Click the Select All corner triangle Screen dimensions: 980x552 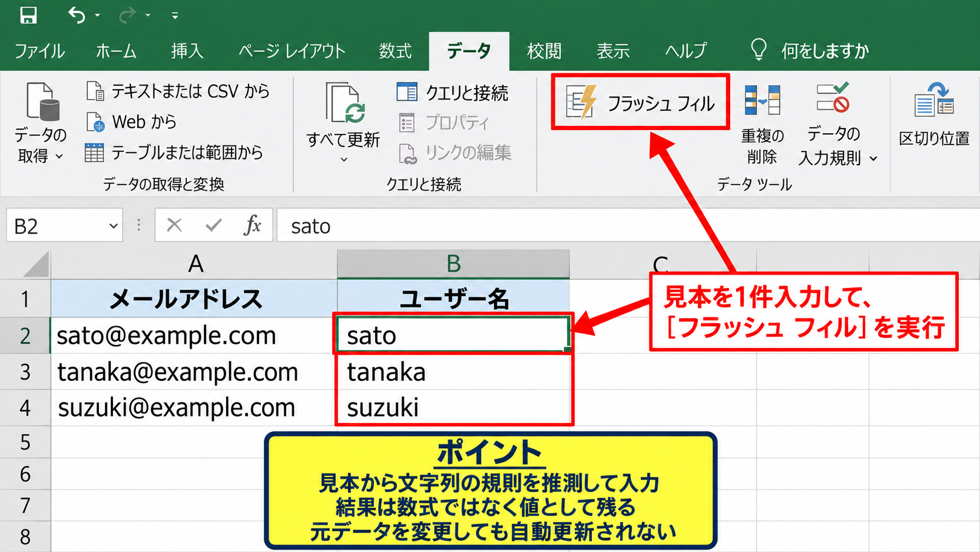coord(36,263)
